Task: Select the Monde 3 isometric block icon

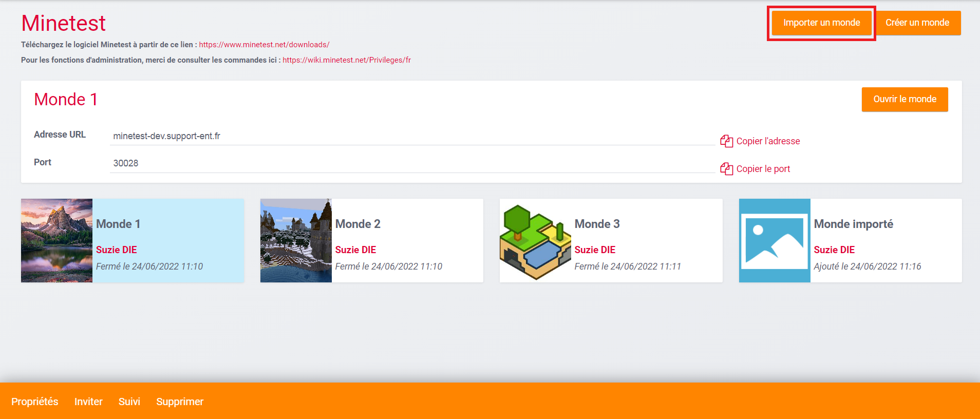Action: [535, 241]
